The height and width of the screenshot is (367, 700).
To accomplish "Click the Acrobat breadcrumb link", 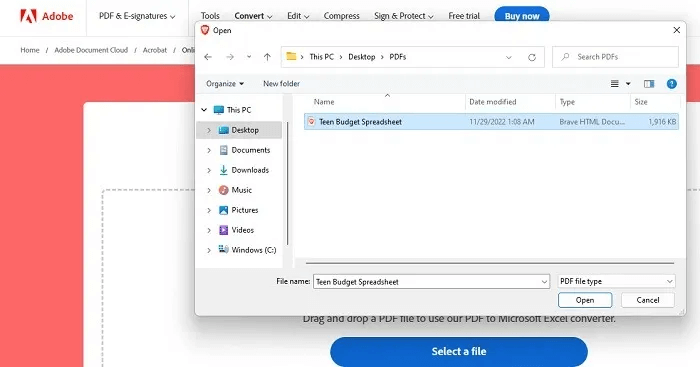I will (154, 50).
